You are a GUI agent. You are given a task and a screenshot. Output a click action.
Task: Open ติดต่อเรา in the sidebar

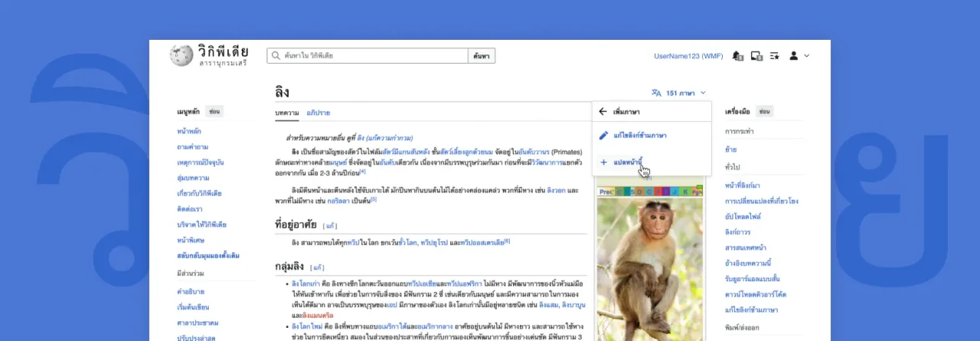191,208
